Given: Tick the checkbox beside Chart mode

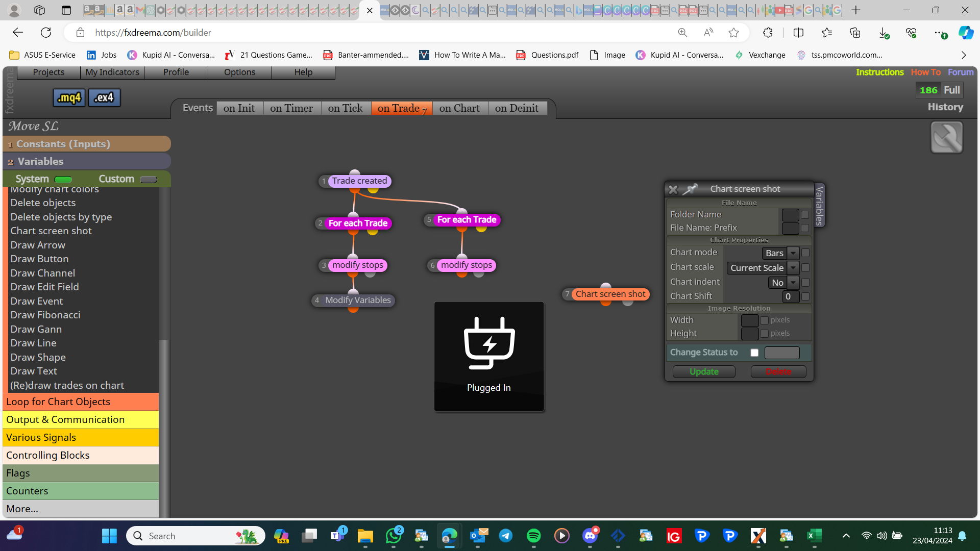Looking at the screenshot, I should point(805,253).
